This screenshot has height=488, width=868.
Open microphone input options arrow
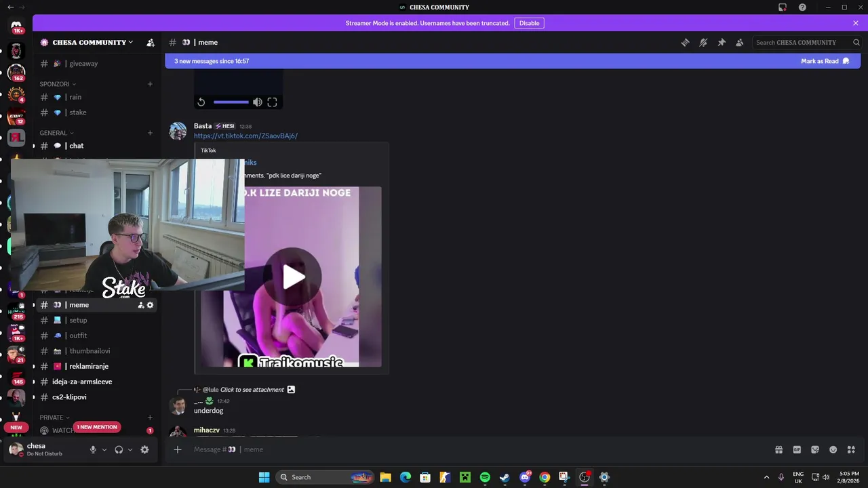click(x=104, y=449)
